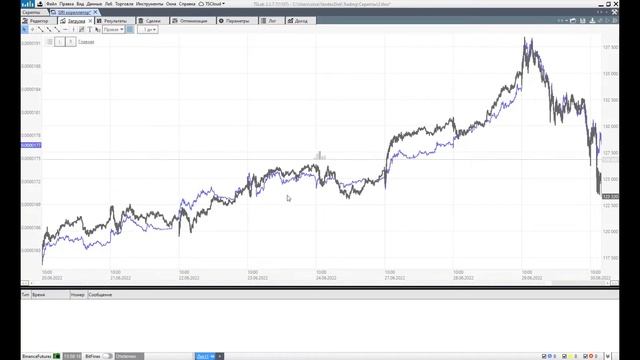Click the blue chart style button
Viewport: 640px width, 360px height.
130,29
